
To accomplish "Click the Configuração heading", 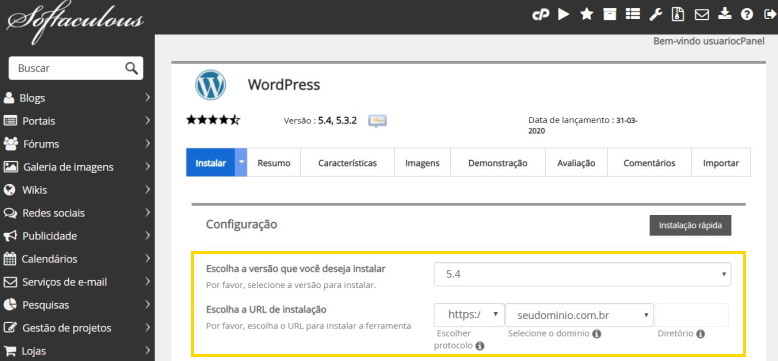I will pyautogui.click(x=242, y=224).
